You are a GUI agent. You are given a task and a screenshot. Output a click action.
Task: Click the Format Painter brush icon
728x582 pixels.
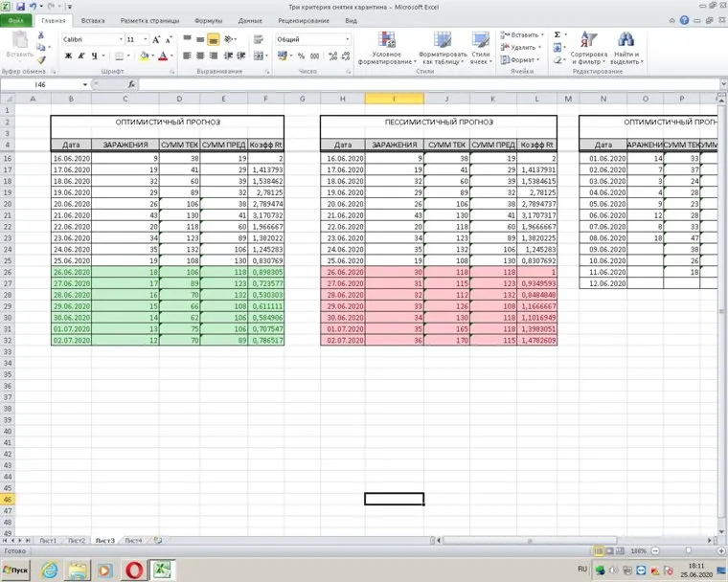[x=42, y=59]
